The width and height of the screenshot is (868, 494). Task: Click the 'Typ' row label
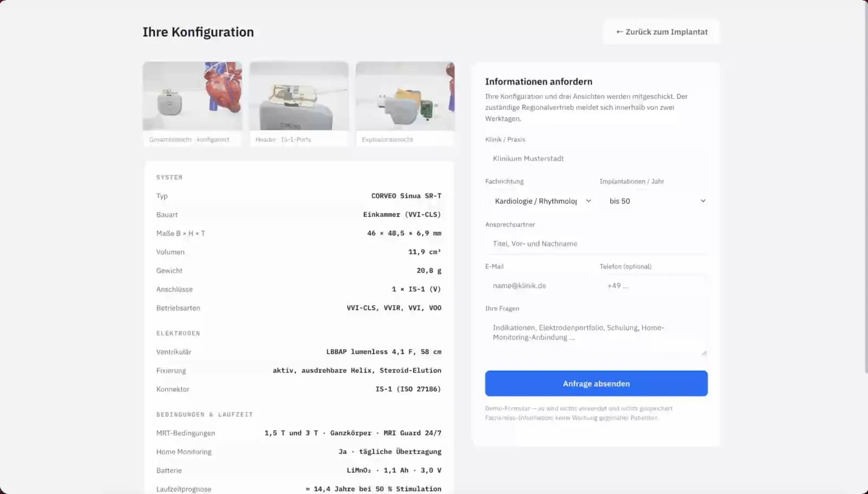click(162, 196)
